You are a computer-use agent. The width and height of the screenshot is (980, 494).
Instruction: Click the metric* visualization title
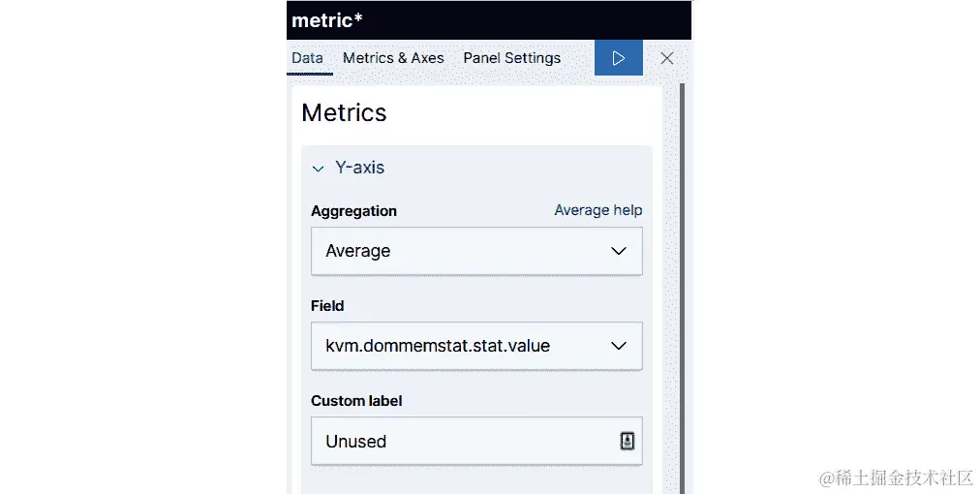pos(327,20)
